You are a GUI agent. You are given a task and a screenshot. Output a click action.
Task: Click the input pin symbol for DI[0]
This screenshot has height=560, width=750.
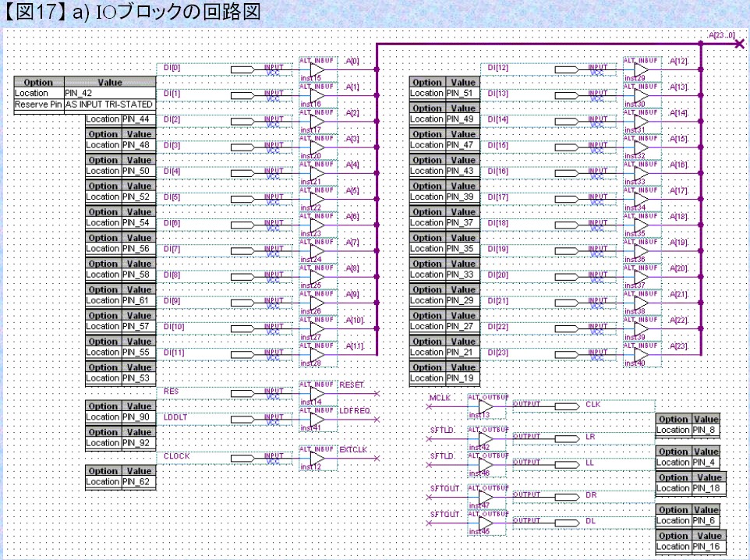pyautogui.click(x=242, y=70)
